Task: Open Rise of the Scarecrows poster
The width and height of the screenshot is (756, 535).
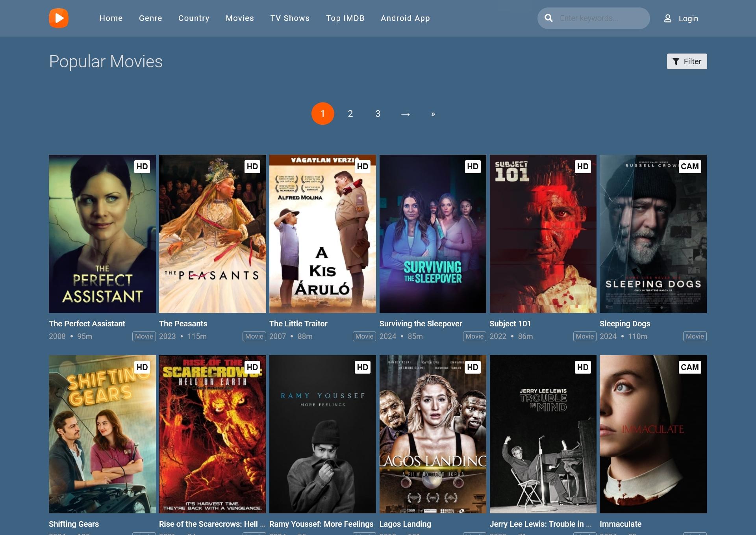Action: pyautogui.click(x=213, y=434)
